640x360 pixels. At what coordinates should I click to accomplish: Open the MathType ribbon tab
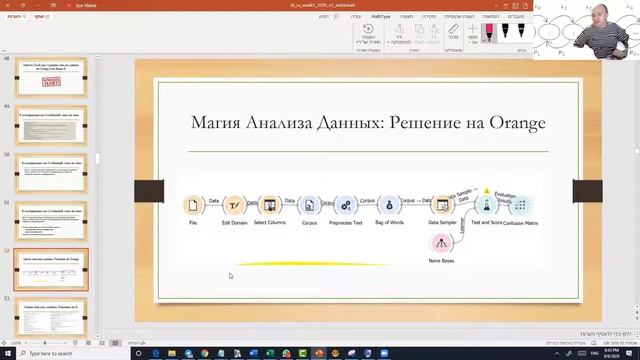(x=381, y=16)
